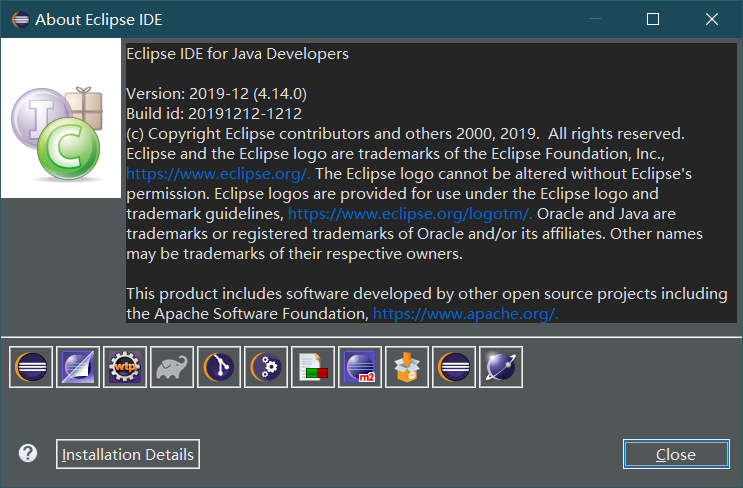The image size is (743, 488).
Task: Click the 'Version: 2019-12 (4.14.0)' line
Action: tap(217, 94)
